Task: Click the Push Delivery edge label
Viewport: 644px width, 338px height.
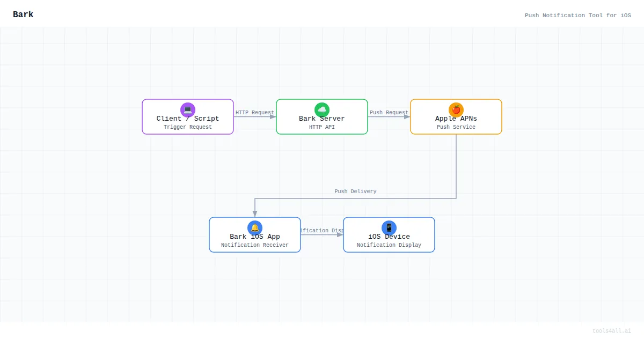Action: pos(355,192)
